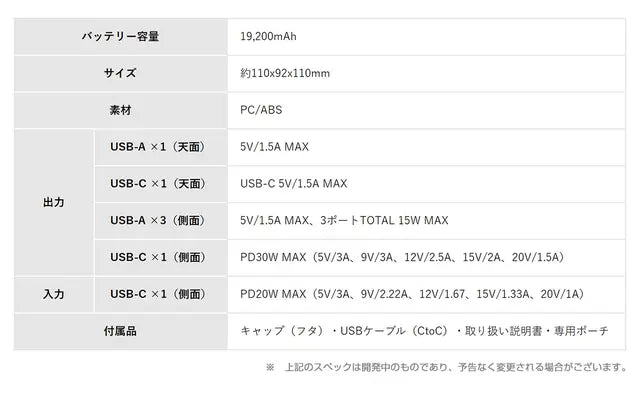The width and height of the screenshot is (640, 406).
Task: Select the 約110x92x110mm size value
Action: (x=285, y=73)
